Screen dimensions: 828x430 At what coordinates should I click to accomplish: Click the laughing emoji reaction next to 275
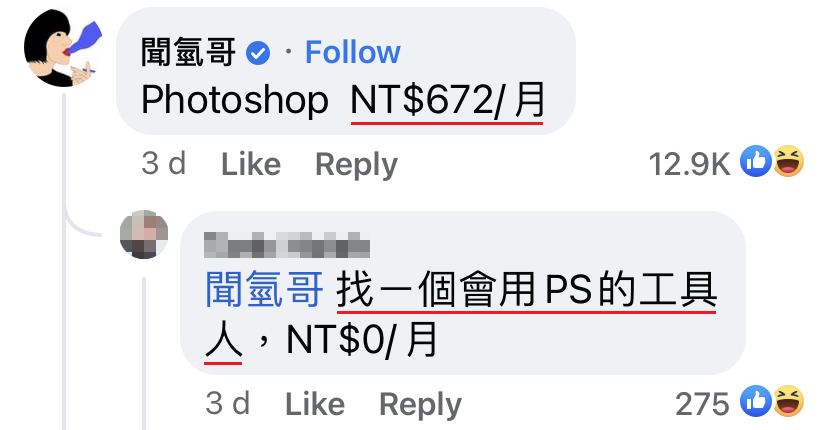tap(789, 401)
